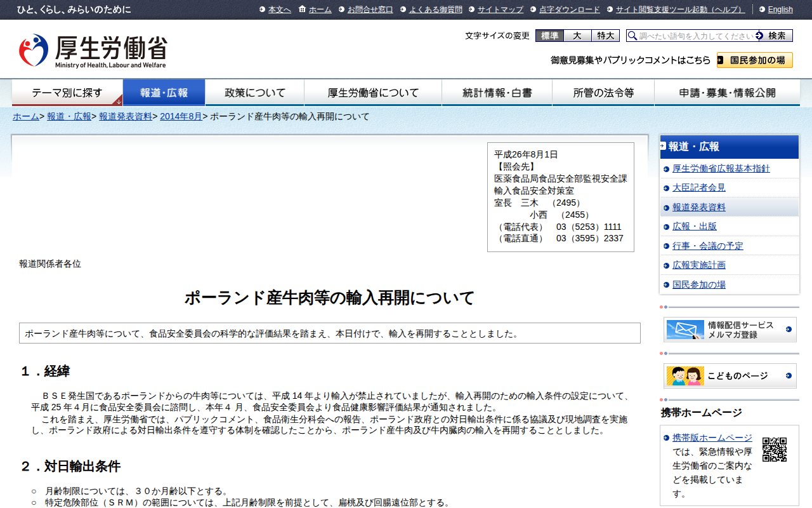The image size is (812, 508).
Task: Open the 申請・募集・情報公開 navigation tab
Action: pos(727,93)
